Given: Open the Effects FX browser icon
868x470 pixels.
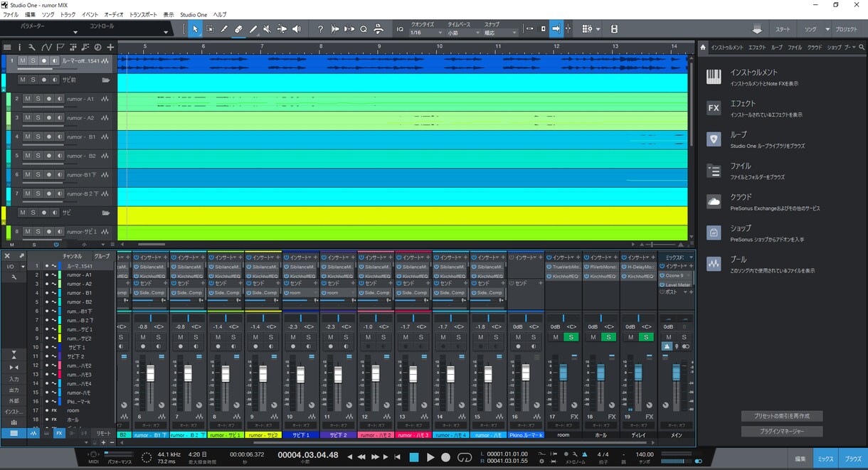Looking at the screenshot, I should coord(714,108).
